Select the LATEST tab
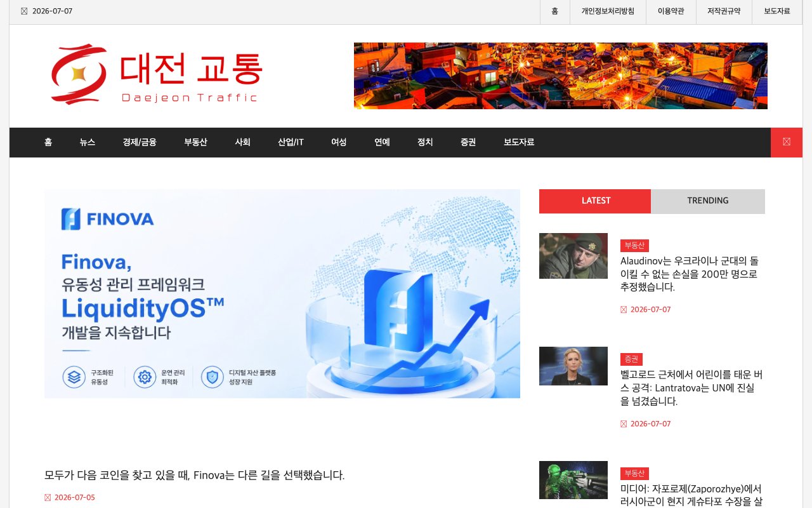Image resolution: width=812 pixels, height=508 pixels. 595,201
